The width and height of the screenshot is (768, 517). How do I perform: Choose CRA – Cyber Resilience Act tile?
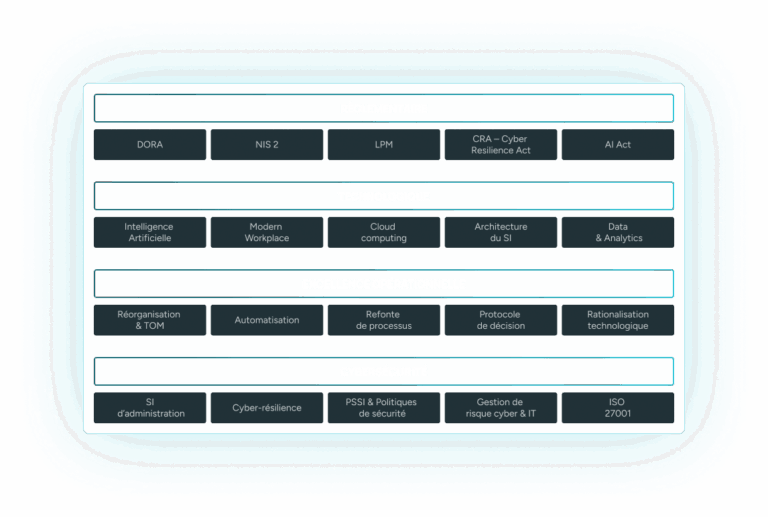[x=501, y=145]
